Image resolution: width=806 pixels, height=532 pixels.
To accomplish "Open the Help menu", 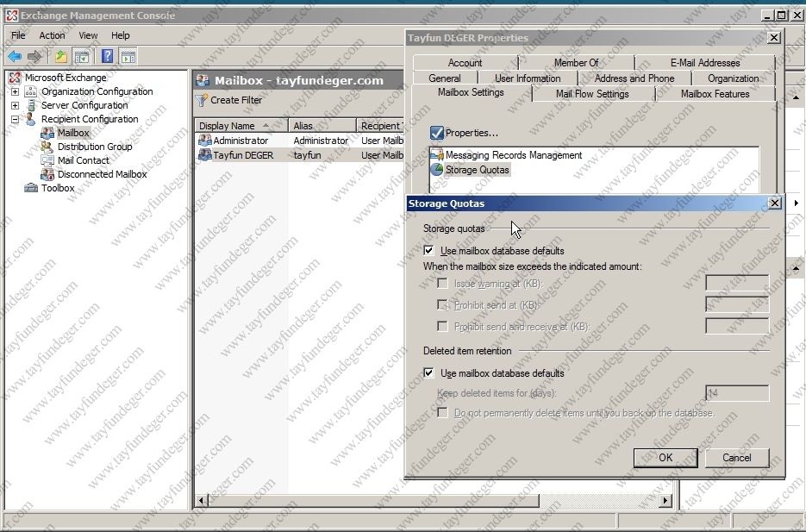I will (x=121, y=35).
